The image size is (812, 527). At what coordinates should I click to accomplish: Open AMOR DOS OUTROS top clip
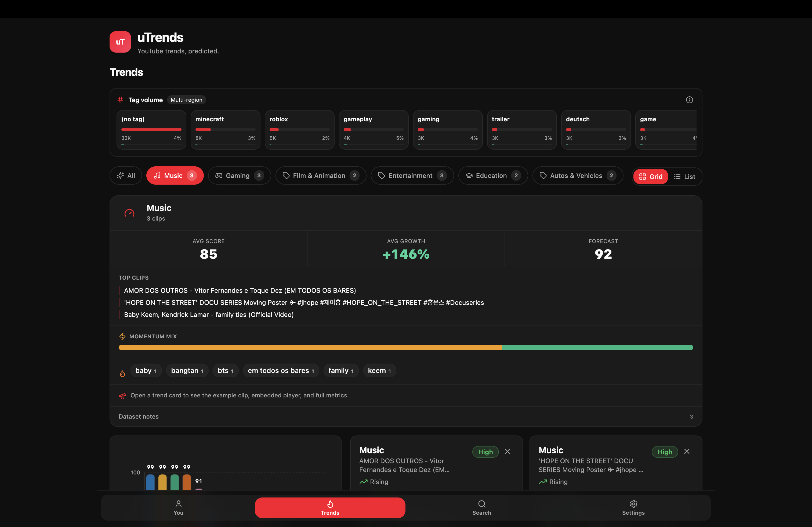240,290
